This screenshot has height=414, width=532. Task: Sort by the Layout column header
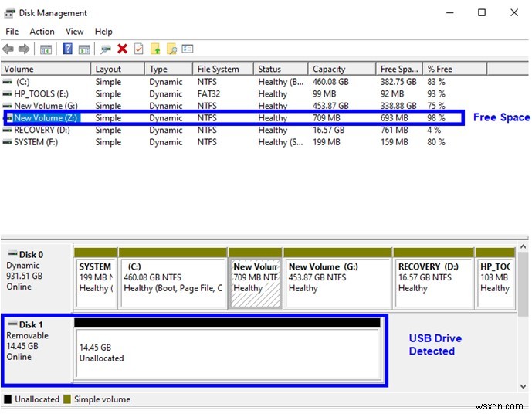(117, 69)
